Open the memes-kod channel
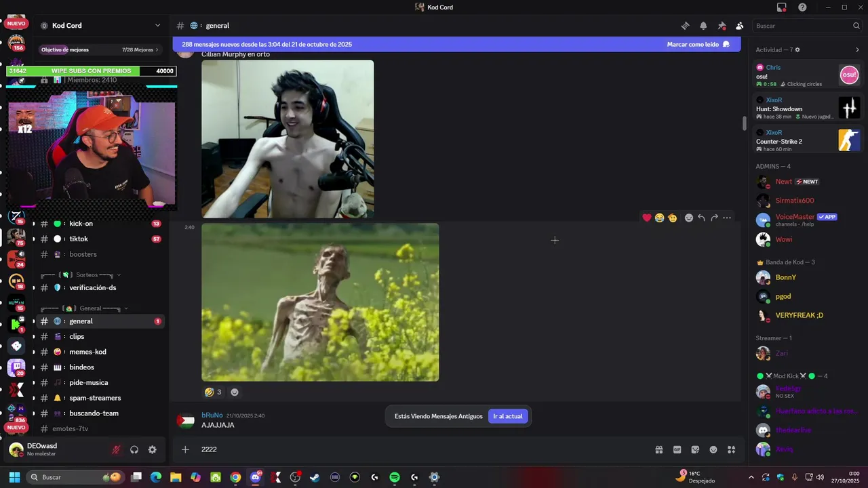 click(x=100, y=352)
